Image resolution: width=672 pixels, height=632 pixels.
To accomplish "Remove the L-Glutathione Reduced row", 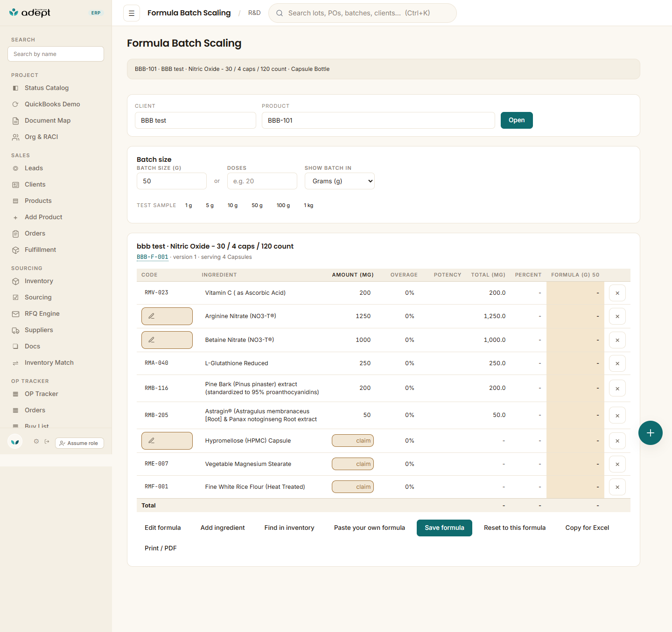I will click(x=617, y=363).
